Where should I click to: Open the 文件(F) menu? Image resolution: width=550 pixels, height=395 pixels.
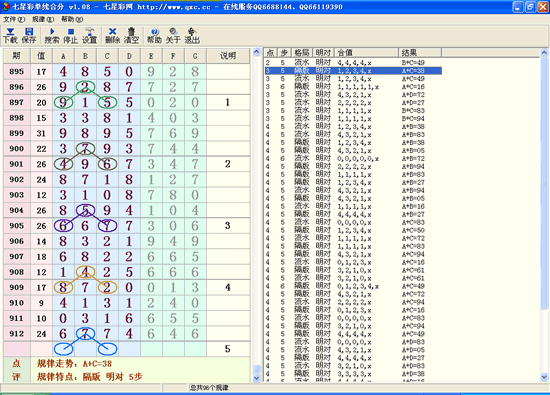coord(14,19)
